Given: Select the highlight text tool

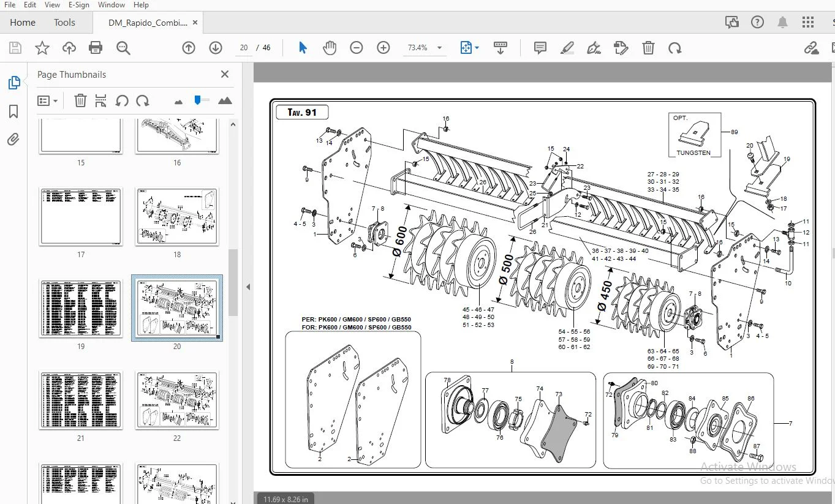Looking at the screenshot, I should 567,48.
